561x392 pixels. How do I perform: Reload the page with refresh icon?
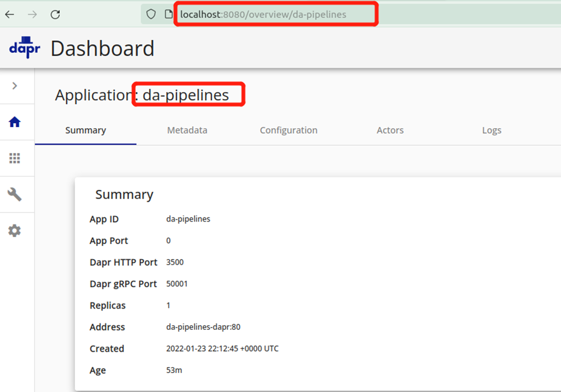tap(55, 14)
